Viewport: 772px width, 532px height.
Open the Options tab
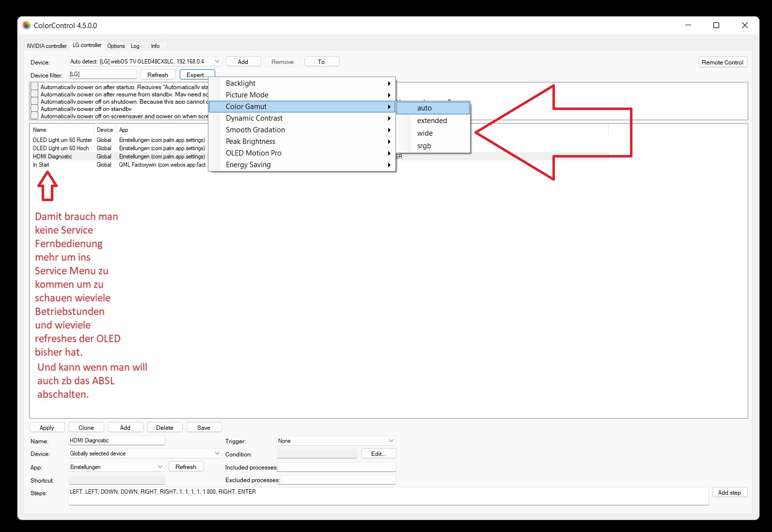point(116,46)
